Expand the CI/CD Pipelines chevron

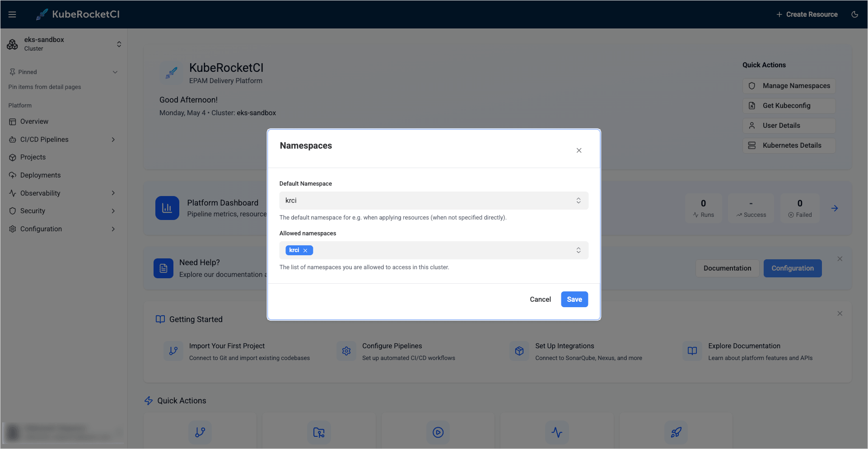[x=113, y=140]
